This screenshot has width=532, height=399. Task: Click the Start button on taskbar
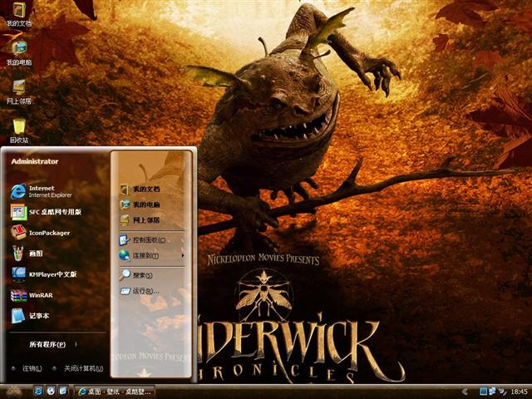pyautogui.click(x=13, y=392)
